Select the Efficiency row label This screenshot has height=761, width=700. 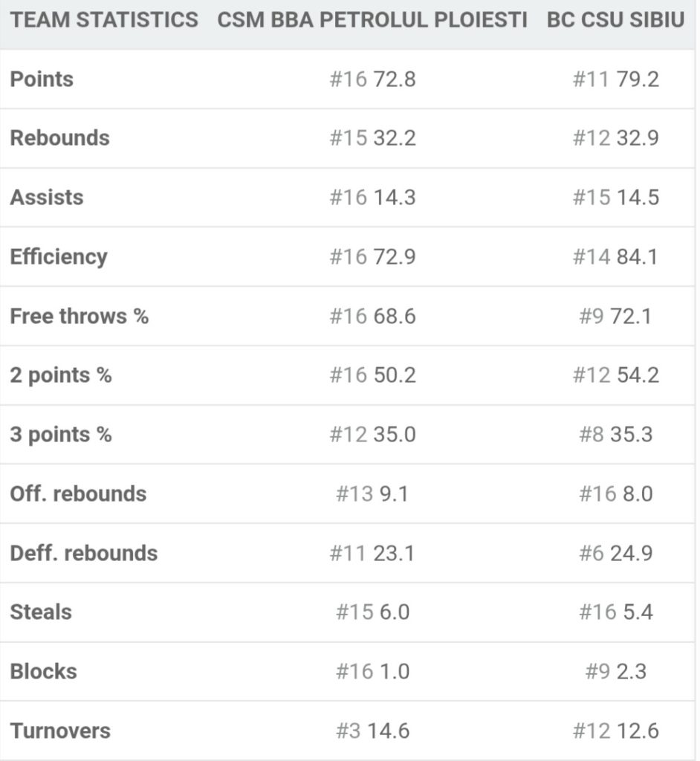59,256
